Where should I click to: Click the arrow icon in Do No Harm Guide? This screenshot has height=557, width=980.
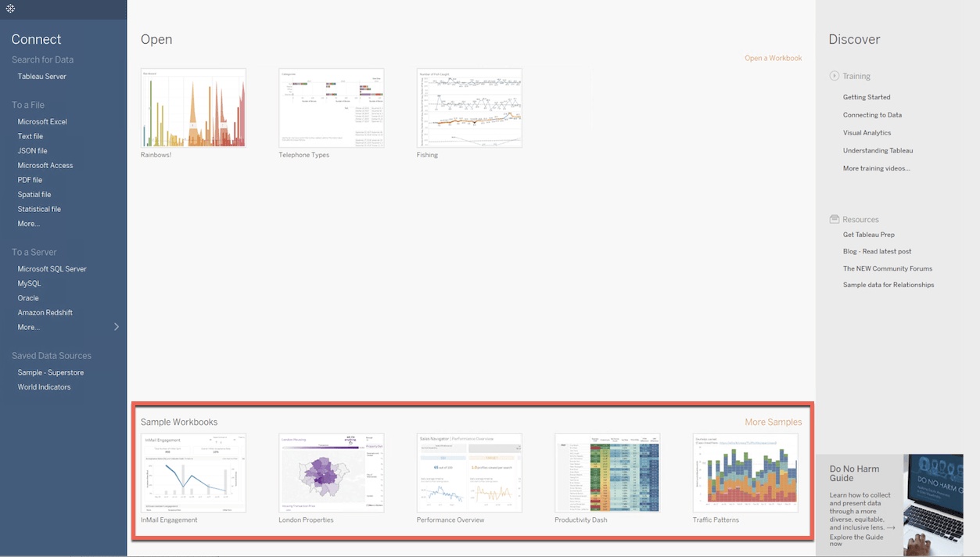pyautogui.click(x=891, y=528)
